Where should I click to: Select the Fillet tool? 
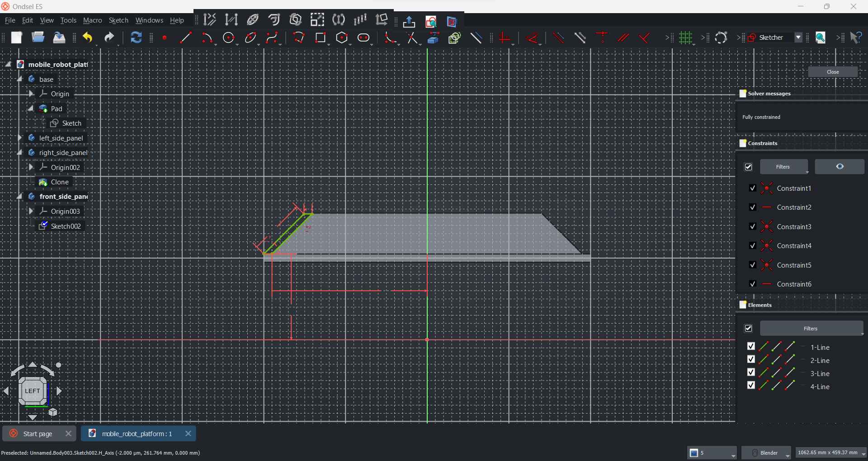tap(390, 38)
